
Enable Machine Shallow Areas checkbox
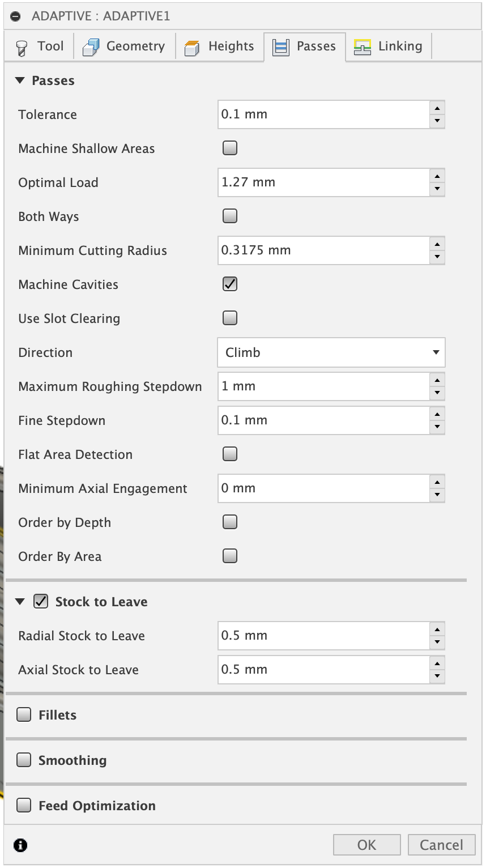[230, 148]
